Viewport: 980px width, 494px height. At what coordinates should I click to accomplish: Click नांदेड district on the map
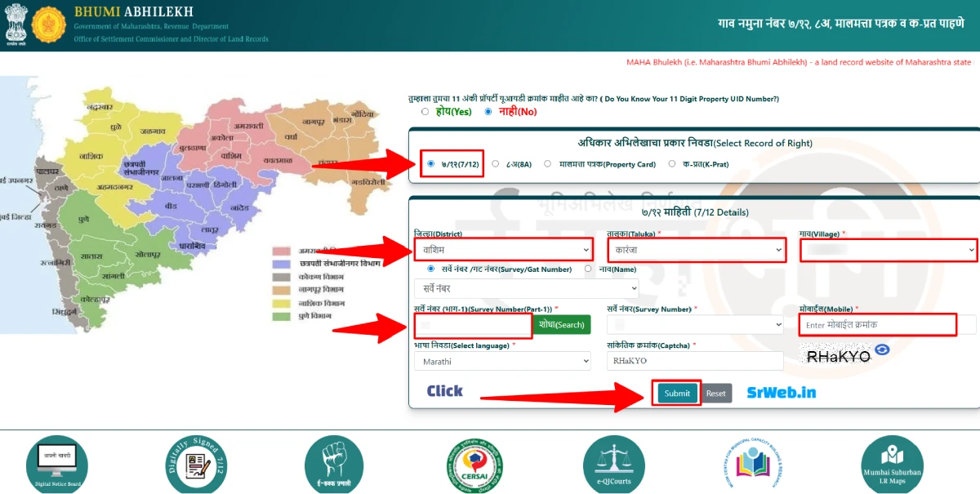[238, 208]
